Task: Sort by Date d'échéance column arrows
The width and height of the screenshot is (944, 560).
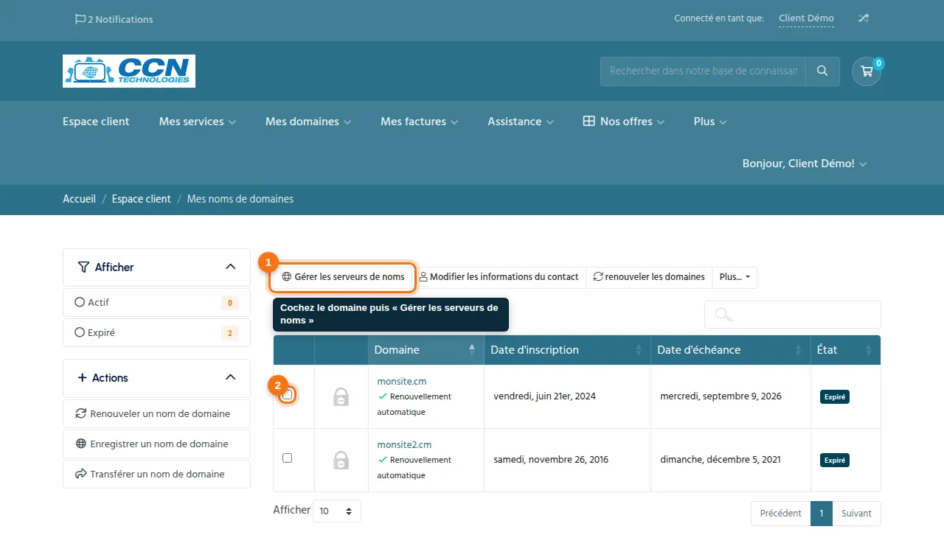Action: pyautogui.click(x=798, y=350)
